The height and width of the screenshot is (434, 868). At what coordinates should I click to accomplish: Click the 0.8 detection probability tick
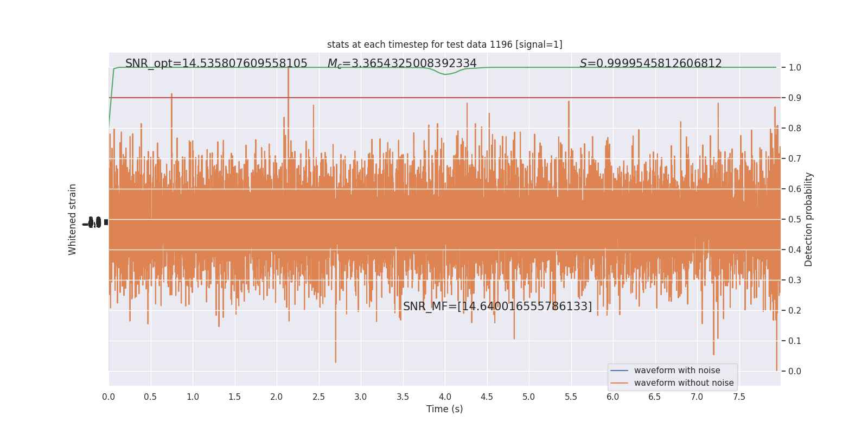(795, 129)
